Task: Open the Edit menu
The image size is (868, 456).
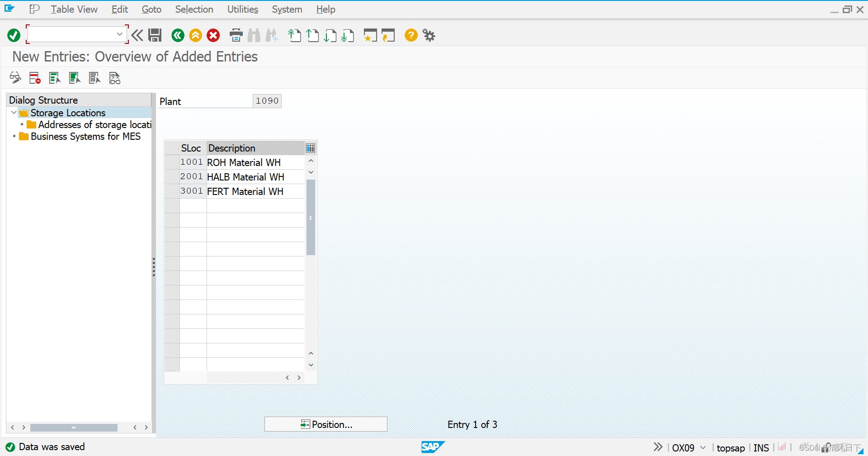Action: pos(120,9)
